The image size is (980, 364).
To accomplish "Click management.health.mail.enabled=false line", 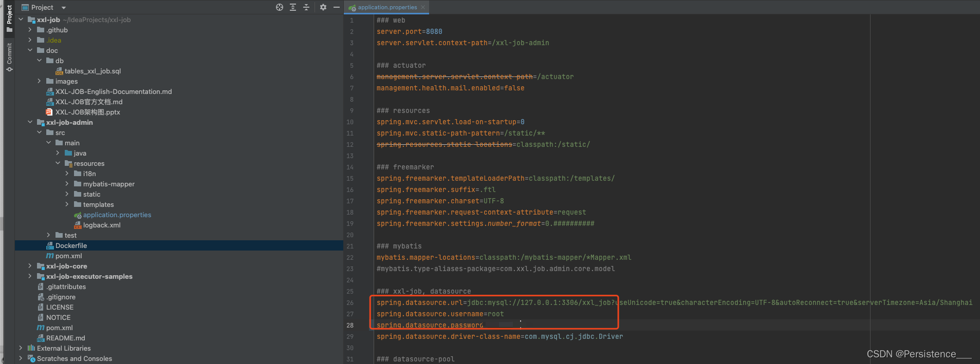I will pyautogui.click(x=450, y=88).
